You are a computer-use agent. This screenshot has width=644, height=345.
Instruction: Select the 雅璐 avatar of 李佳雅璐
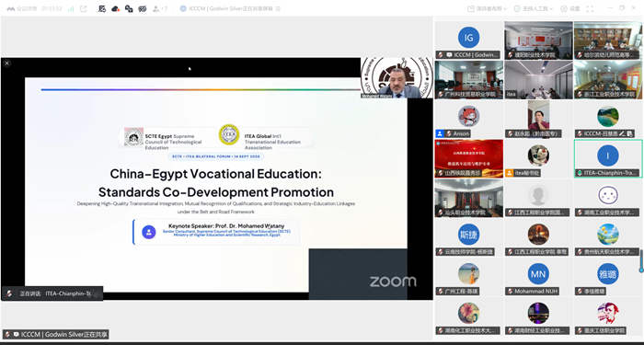point(608,274)
